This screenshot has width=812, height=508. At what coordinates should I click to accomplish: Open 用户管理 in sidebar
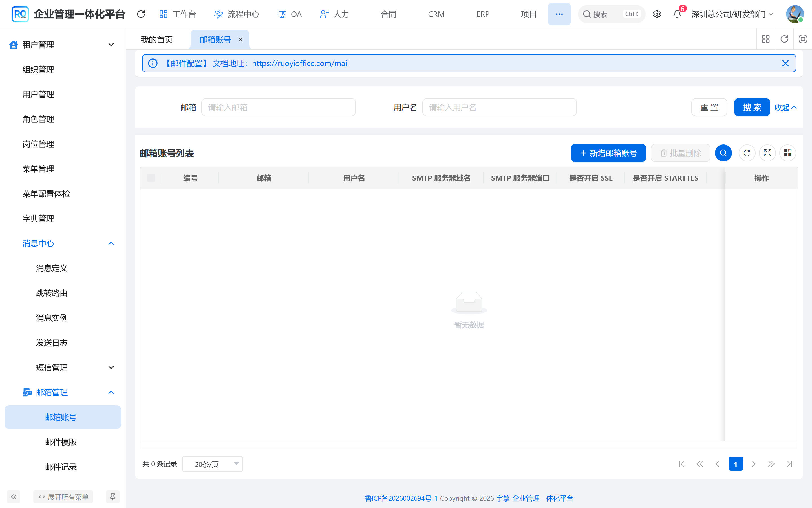63,95
